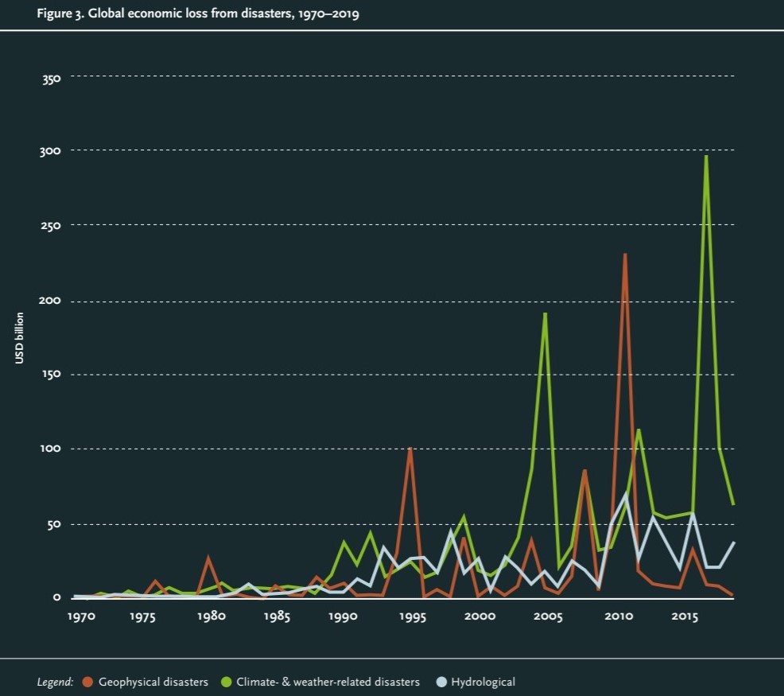Click the orange line peak at 1995
The image size is (784, 696).
(x=409, y=449)
